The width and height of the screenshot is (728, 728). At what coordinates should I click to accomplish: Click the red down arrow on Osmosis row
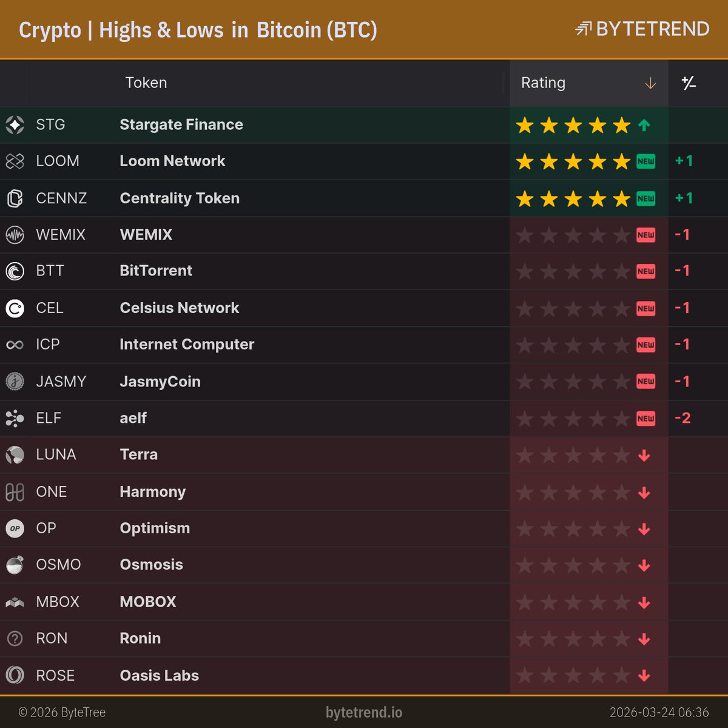pos(644,565)
